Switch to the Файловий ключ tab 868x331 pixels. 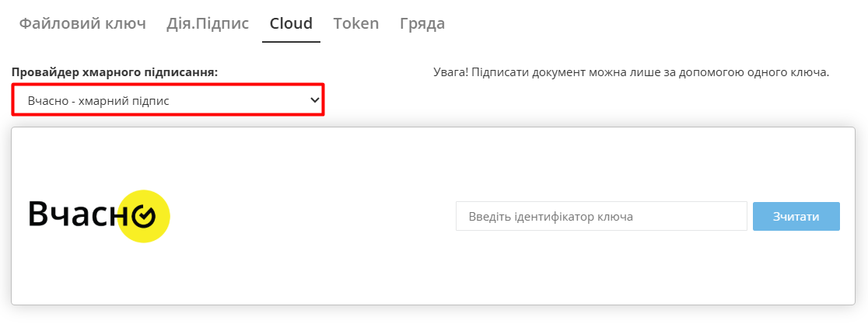pos(82,23)
